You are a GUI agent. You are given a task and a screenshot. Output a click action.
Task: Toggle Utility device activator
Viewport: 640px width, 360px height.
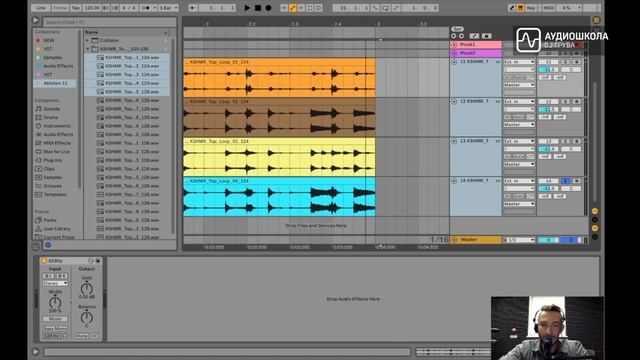(44, 261)
